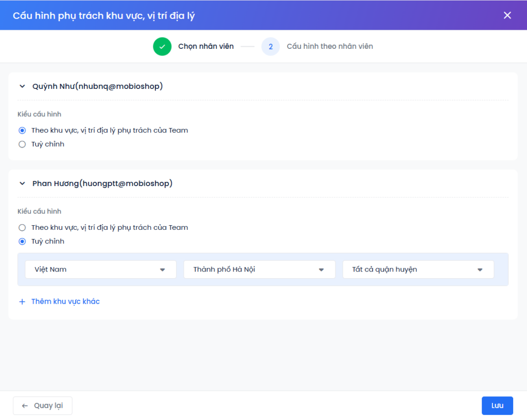Click the Quỳnh Như(nhubnq@mobioshop) header text
The image size is (527, 420).
click(97, 86)
